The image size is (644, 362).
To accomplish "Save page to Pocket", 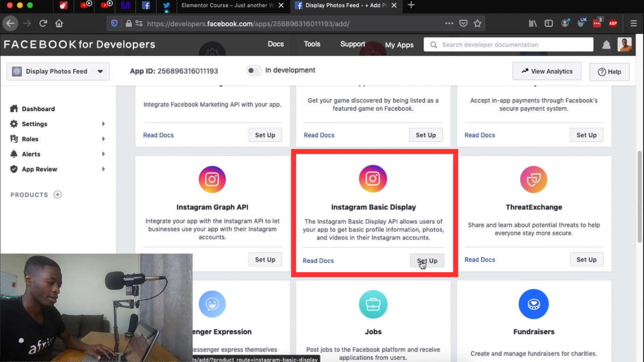I will point(463,23).
